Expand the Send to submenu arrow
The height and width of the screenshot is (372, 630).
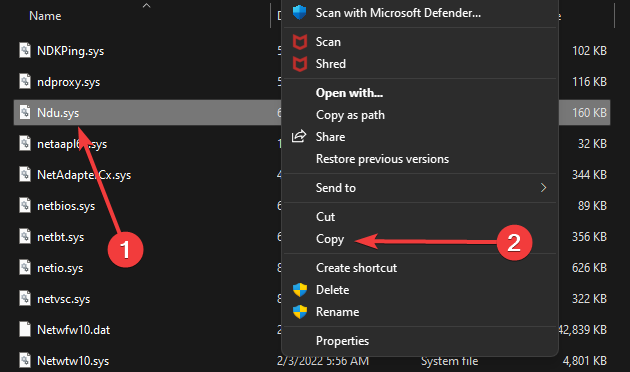543,188
